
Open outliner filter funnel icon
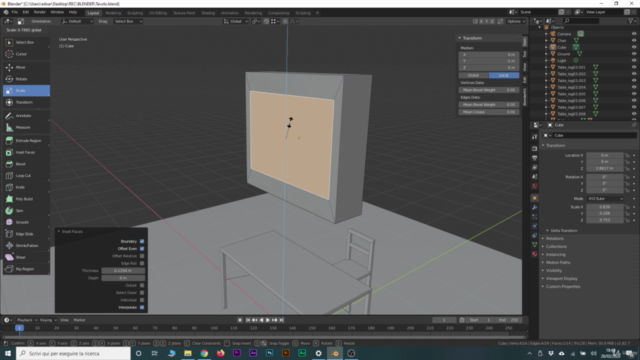(x=631, y=21)
